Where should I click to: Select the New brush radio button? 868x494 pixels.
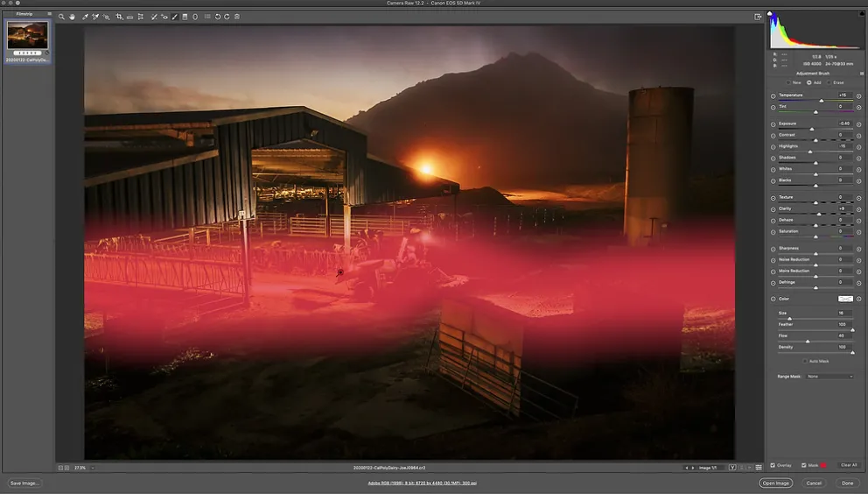point(788,82)
